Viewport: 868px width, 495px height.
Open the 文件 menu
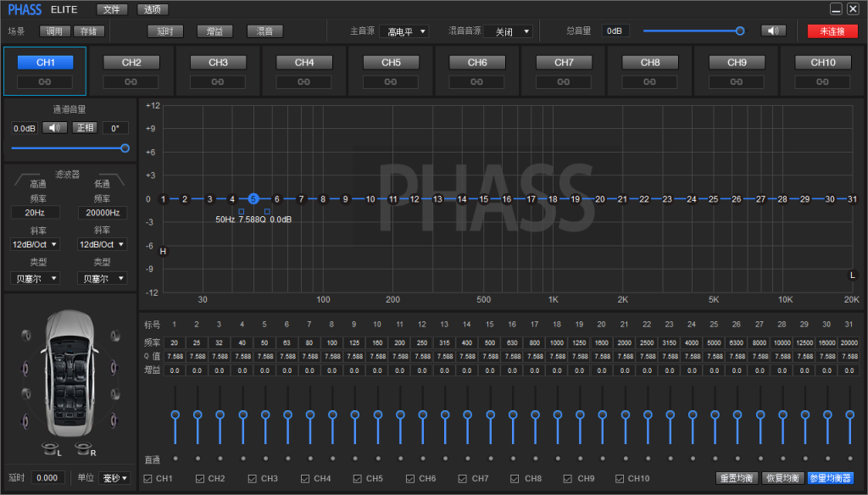click(x=111, y=9)
